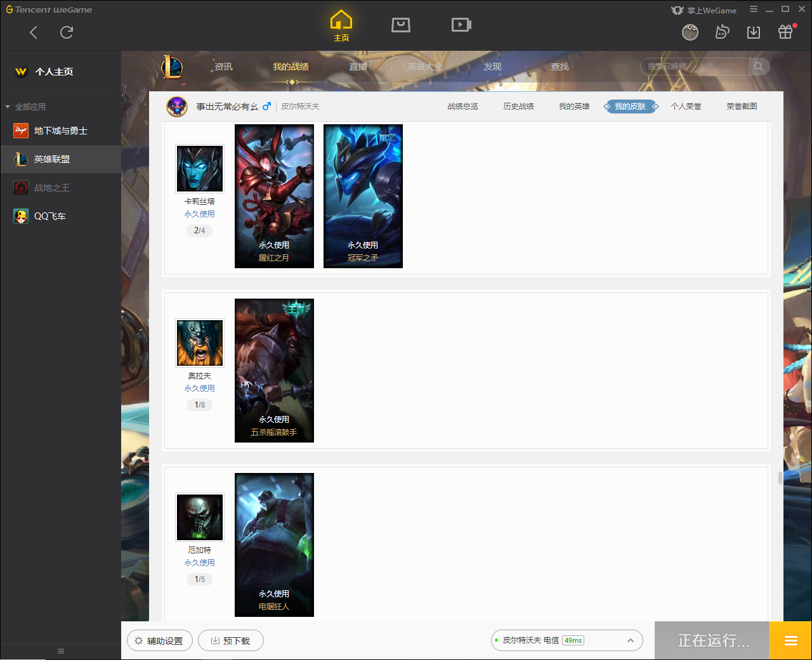
Task: Switch to the 发现 tab
Action: coord(492,67)
